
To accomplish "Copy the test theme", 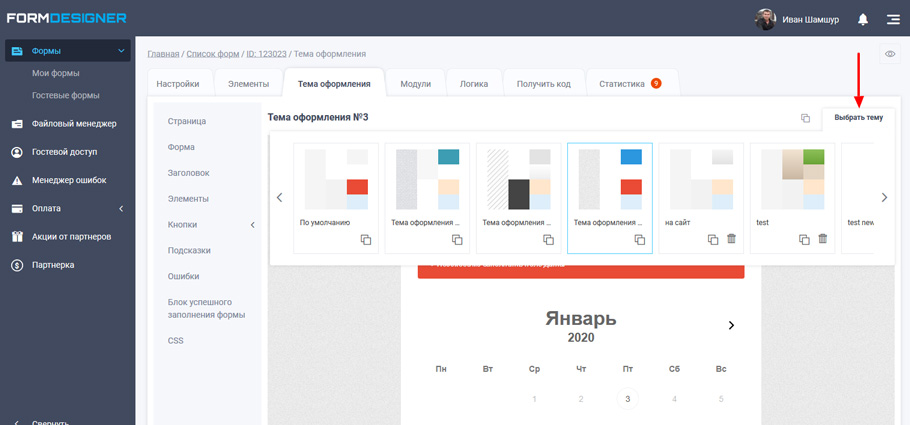I will point(804,239).
